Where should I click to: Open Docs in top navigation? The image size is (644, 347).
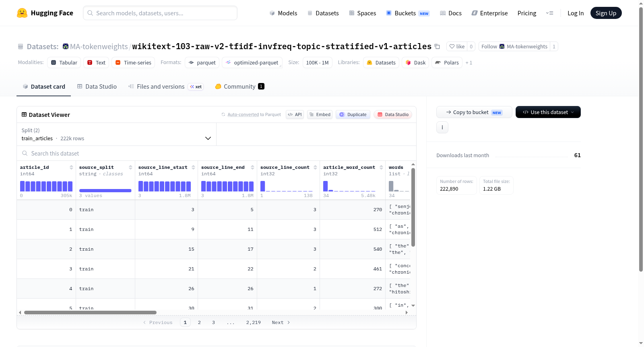click(451, 13)
